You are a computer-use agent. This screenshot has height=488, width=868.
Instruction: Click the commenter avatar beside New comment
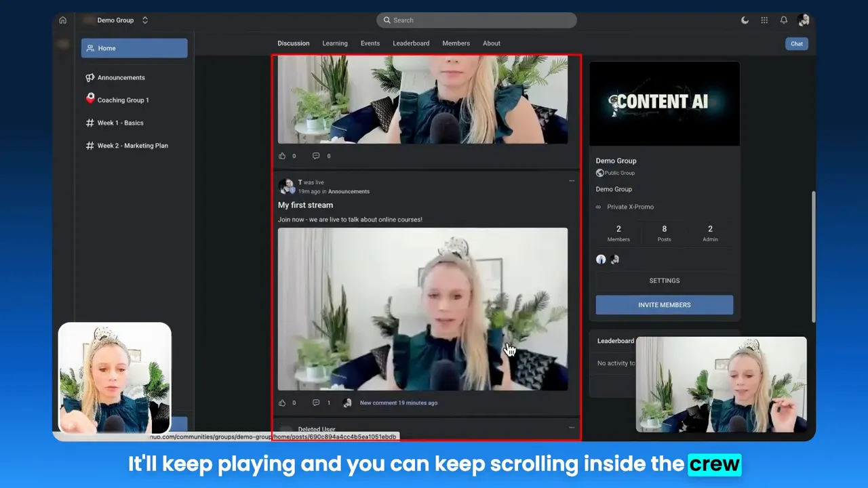[x=348, y=403]
